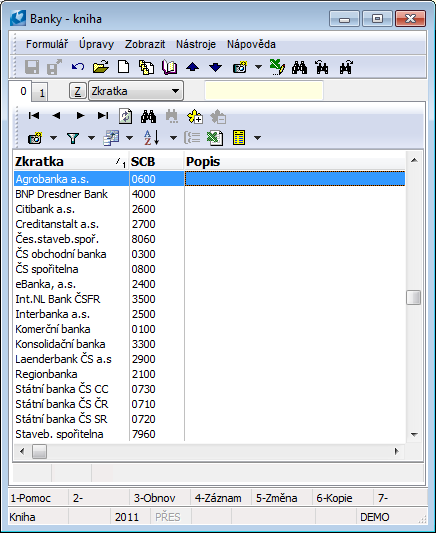Click the blue down arrow icon
The width and height of the screenshot is (436, 533).
[x=215, y=67]
